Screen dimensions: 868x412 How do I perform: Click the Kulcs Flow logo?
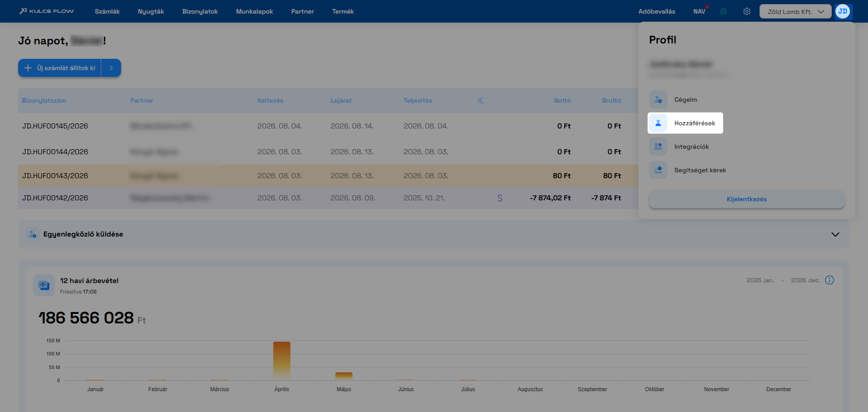tap(47, 11)
